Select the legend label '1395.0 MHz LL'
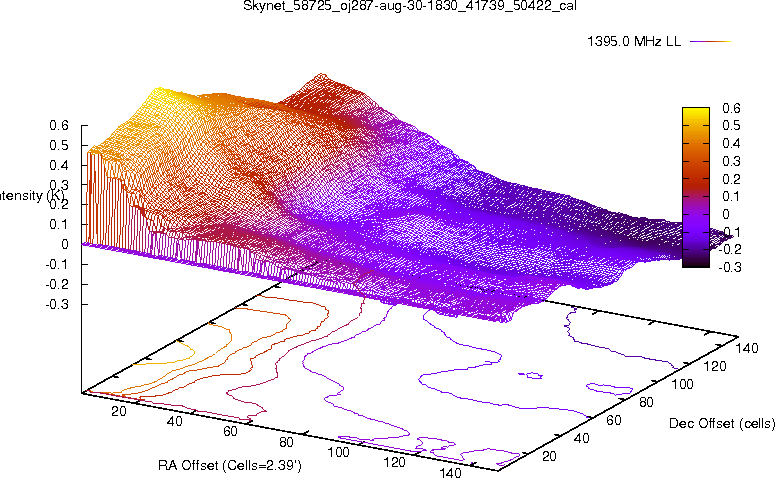Image resolution: width=775 pixels, height=478 pixels. click(634, 42)
